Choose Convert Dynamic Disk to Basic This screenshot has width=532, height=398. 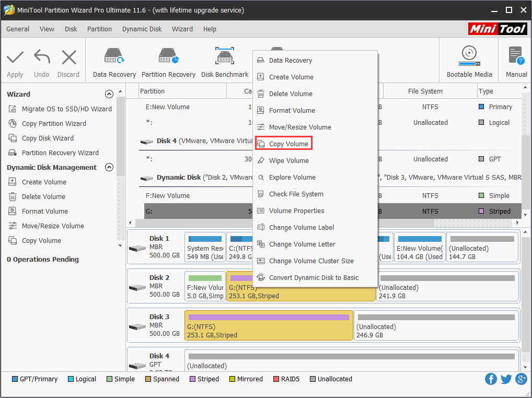pyautogui.click(x=315, y=278)
